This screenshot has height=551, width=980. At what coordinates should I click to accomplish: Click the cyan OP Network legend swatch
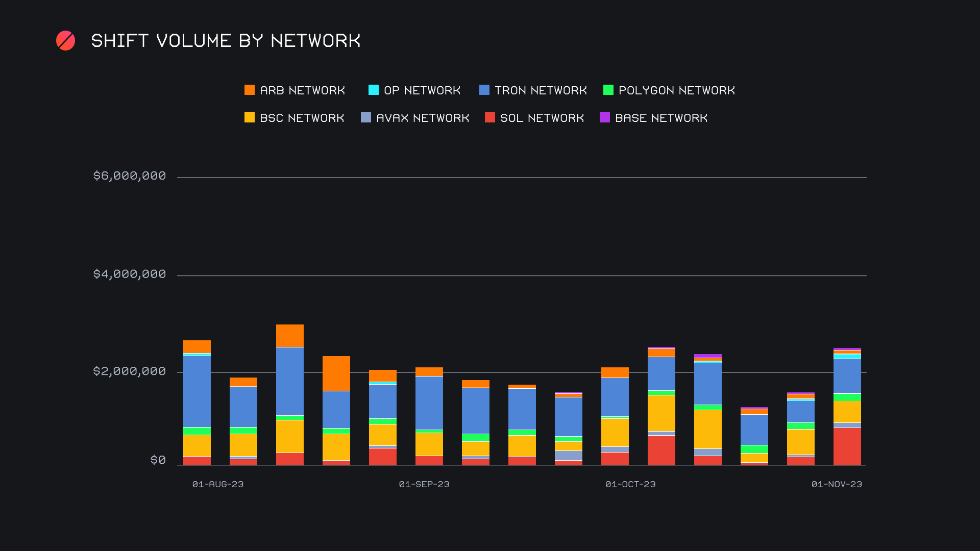374,90
